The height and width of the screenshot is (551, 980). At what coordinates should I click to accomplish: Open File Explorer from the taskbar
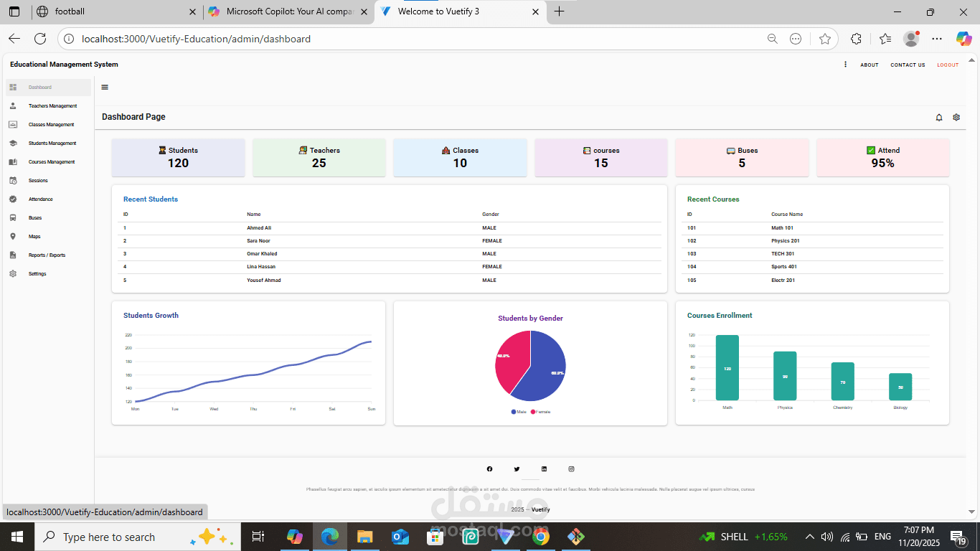(365, 537)
